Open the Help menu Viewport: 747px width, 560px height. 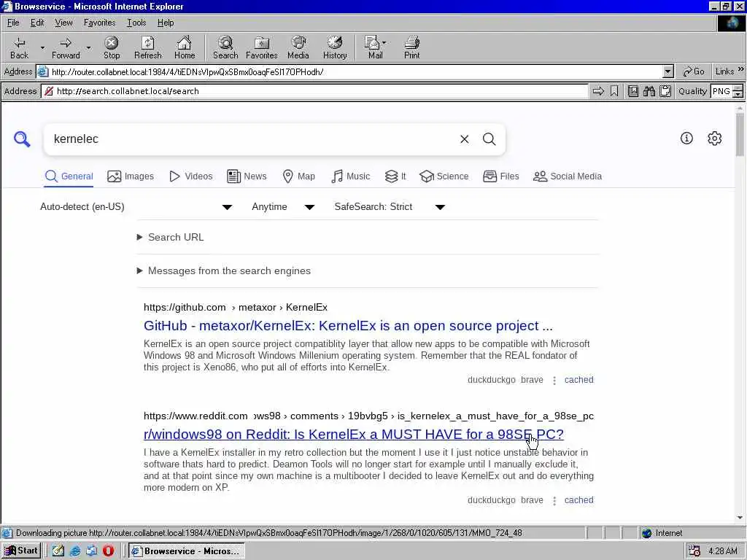click(166, 23)
